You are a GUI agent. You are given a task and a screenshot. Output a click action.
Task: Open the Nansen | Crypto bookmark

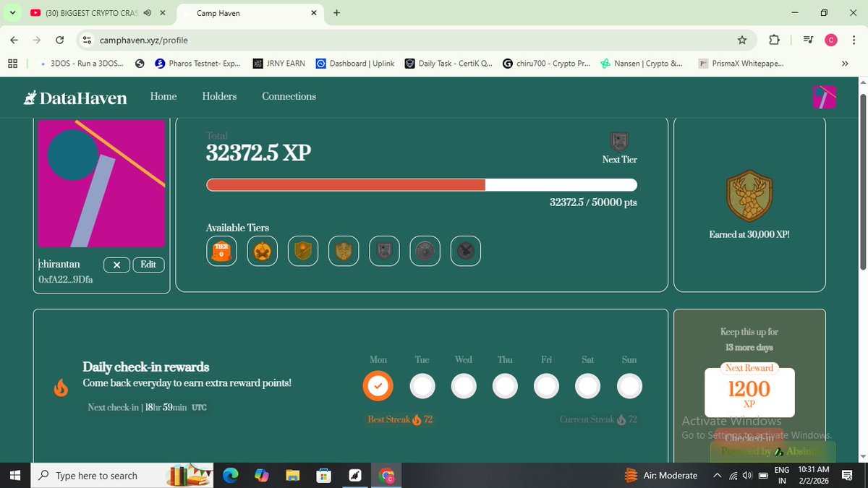point(642,64)
